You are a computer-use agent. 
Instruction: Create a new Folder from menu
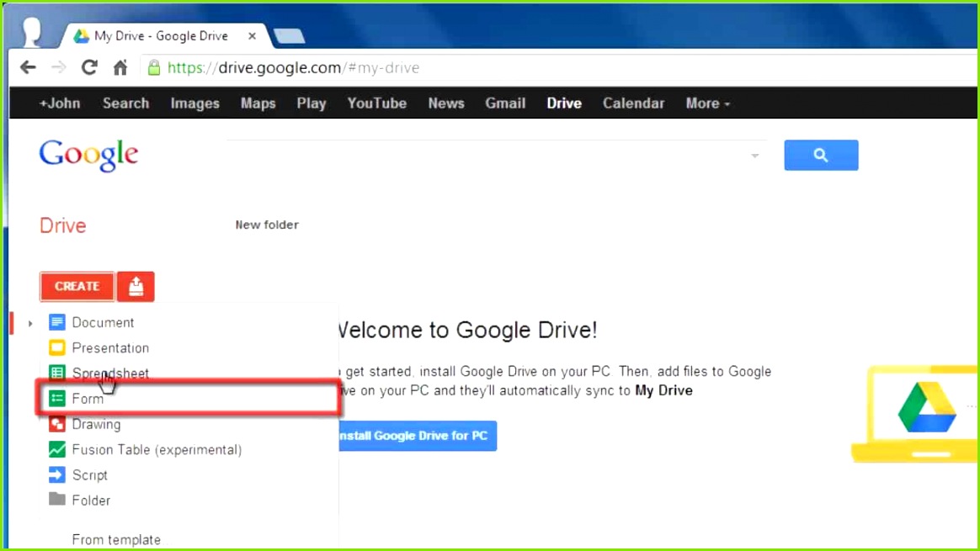91,501
